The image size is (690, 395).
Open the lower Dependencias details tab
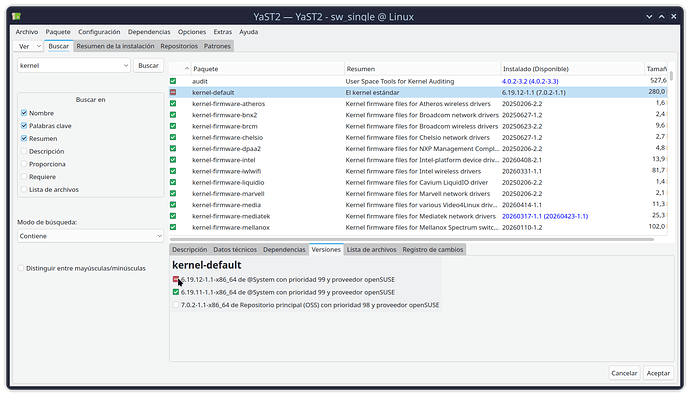pos(284,249)
